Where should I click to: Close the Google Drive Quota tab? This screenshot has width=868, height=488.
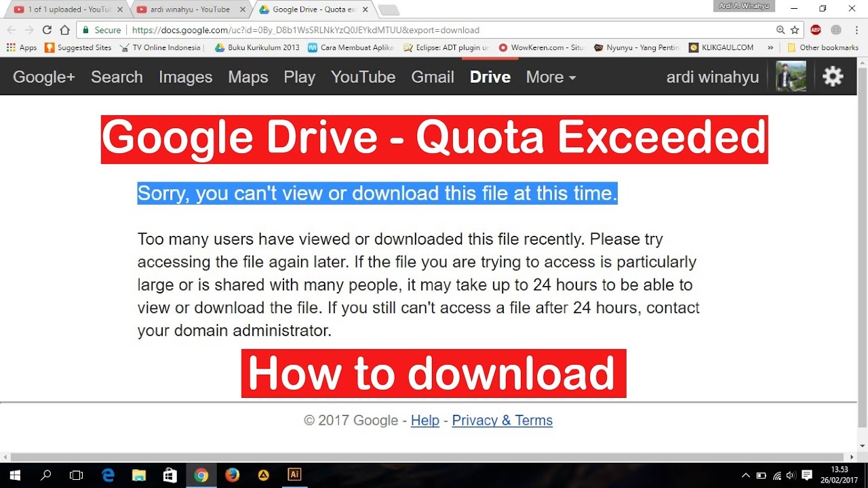[364, 9]
